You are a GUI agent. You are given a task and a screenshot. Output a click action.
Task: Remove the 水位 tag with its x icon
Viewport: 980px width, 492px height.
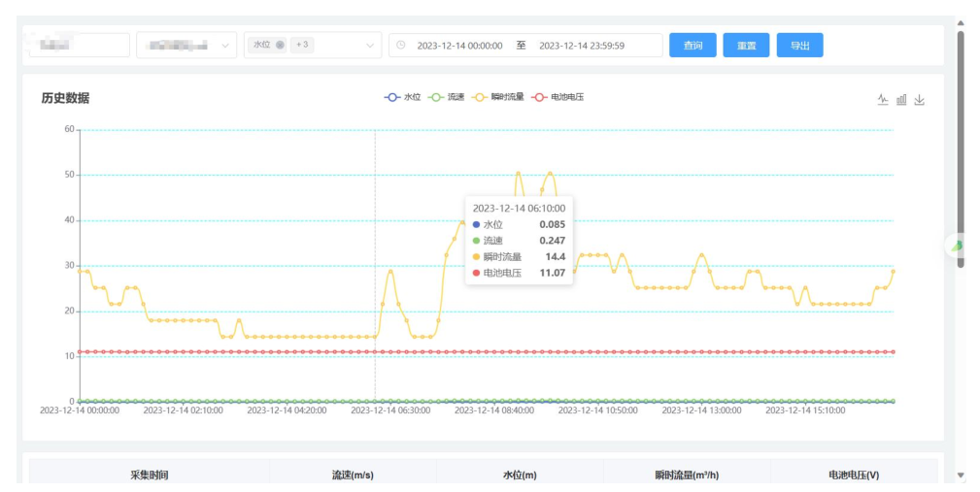tap(280, 46)
